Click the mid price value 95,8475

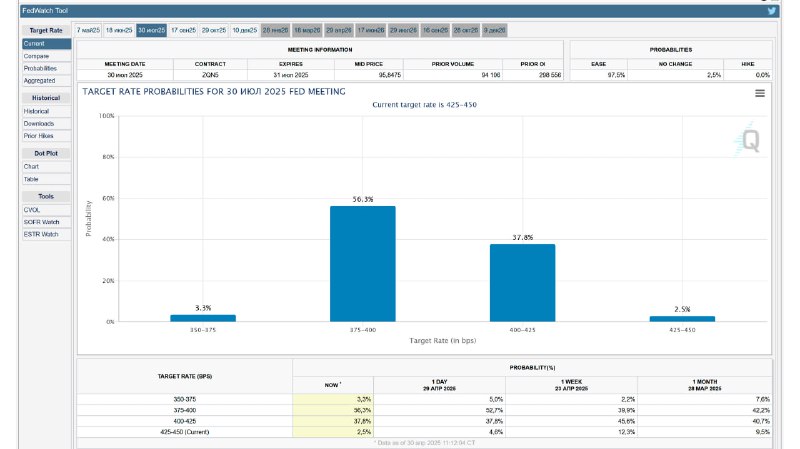[390, 75]
